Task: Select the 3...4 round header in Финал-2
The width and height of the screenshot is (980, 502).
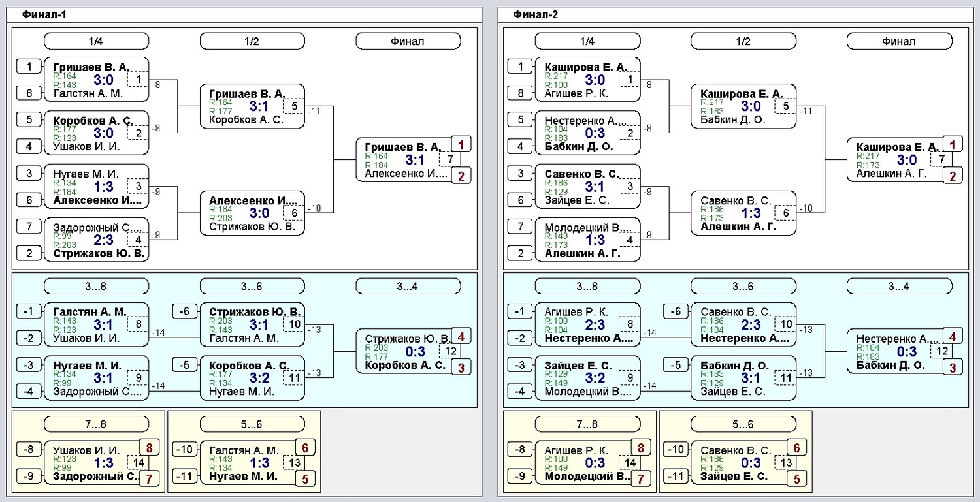Action: (x=898, y=286)
